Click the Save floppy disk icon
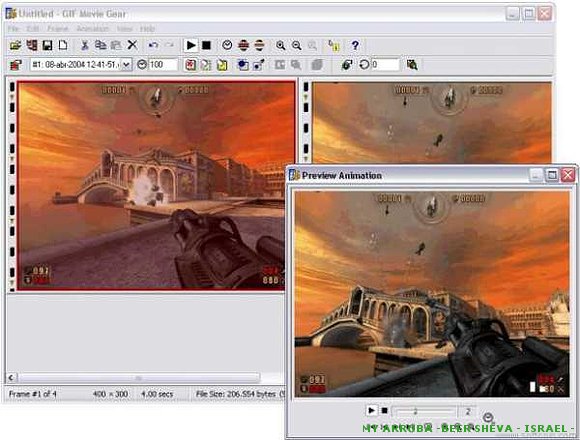 (x=47, y=45)
